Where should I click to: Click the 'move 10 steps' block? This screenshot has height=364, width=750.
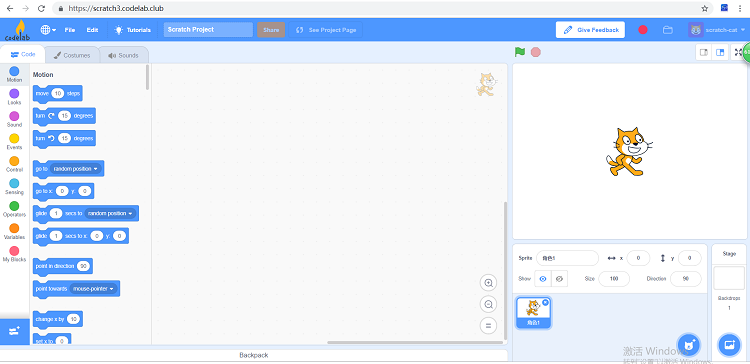pos(57,94)
